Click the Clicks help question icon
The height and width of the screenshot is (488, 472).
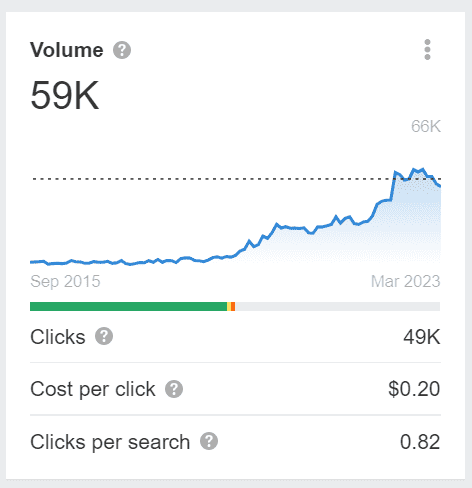(104, 336)
